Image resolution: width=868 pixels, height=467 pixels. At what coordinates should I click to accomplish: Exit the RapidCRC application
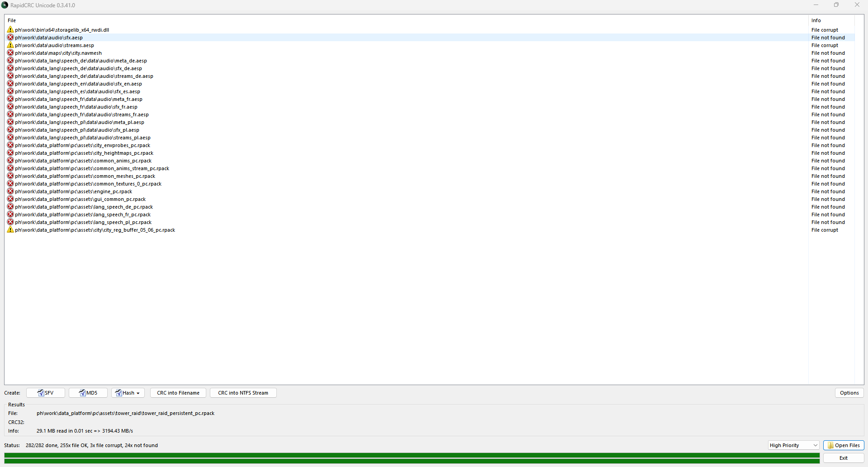844,458
